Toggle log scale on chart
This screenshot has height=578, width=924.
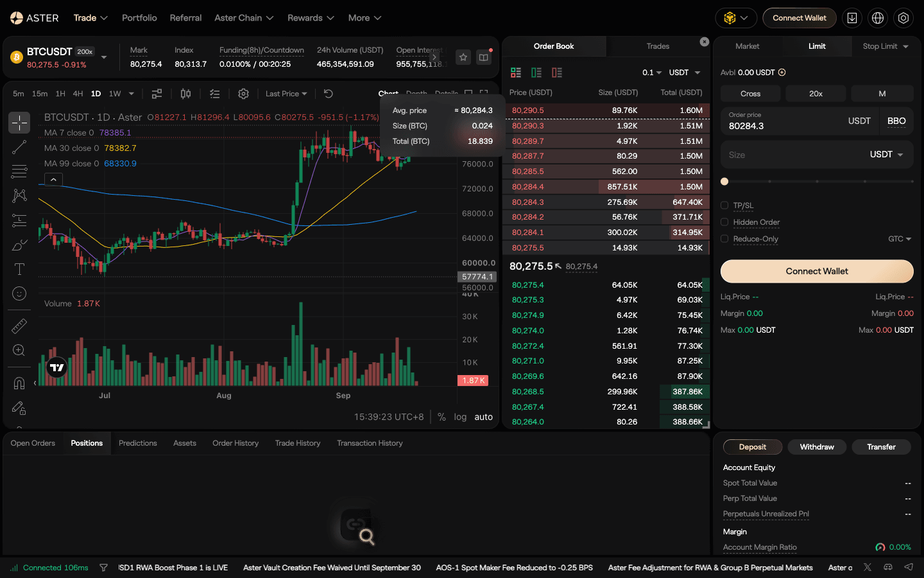point(460,417)
